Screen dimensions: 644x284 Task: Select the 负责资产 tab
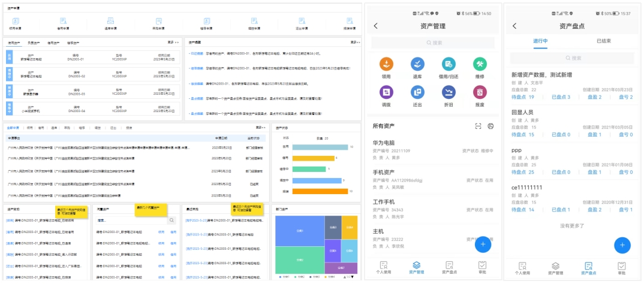34,43
